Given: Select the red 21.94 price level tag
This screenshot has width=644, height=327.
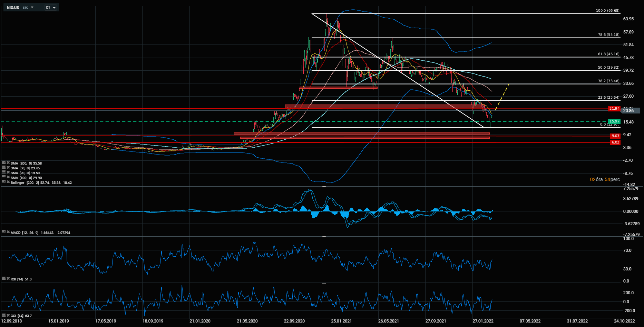Looking at the screenshot, I should coord(614,109).
